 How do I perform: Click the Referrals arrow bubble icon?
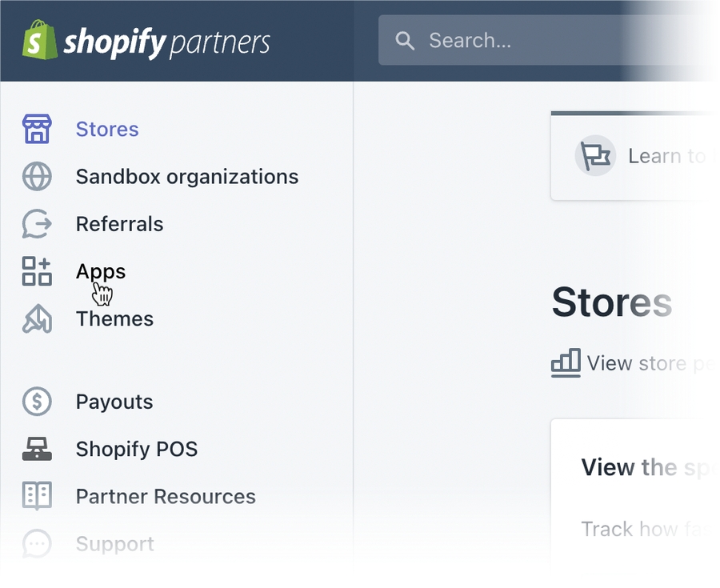[37, 224]
